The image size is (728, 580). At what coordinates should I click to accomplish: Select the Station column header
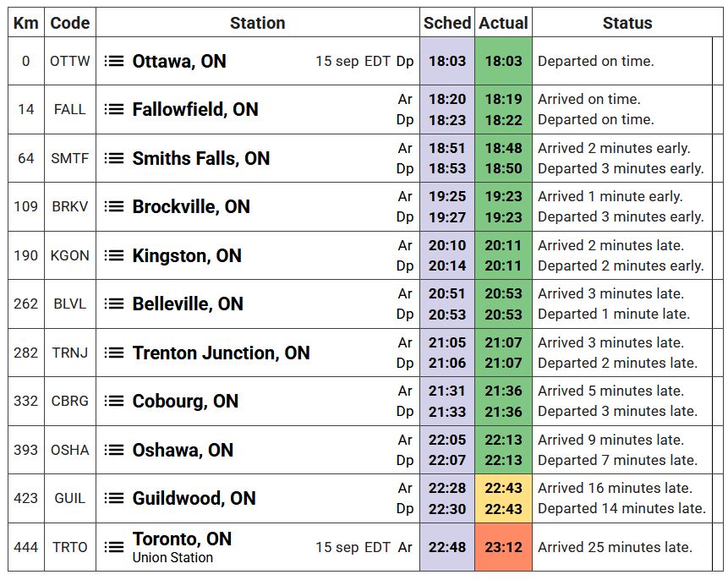pyautogui.click(x=257, y=23)
